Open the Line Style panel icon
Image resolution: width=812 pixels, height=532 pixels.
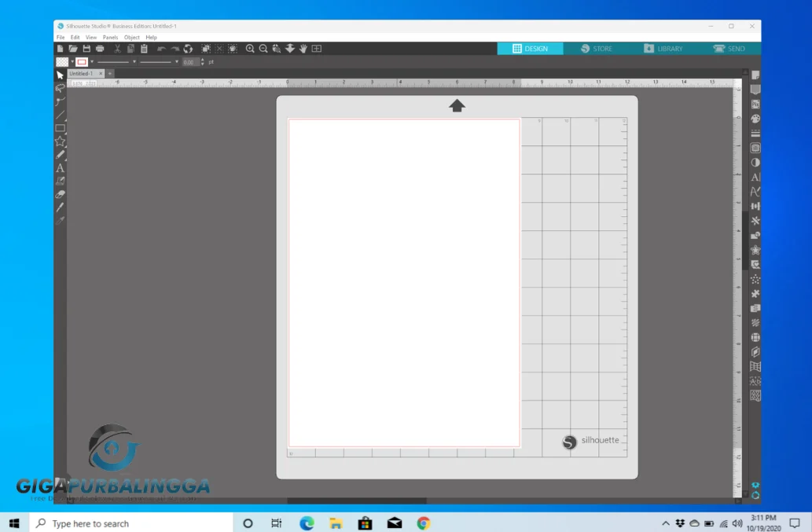(755, 134)
